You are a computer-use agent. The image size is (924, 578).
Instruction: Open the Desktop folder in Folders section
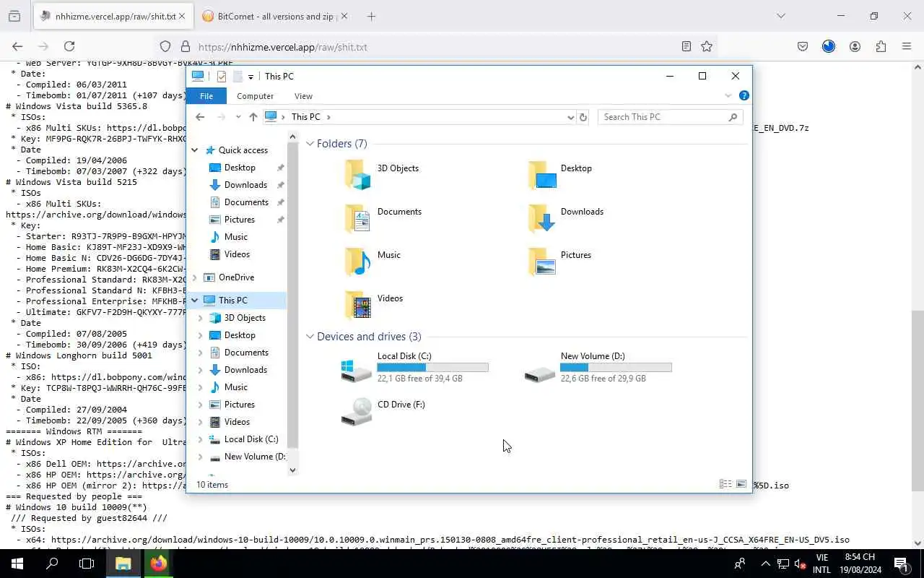pos(542,175)
